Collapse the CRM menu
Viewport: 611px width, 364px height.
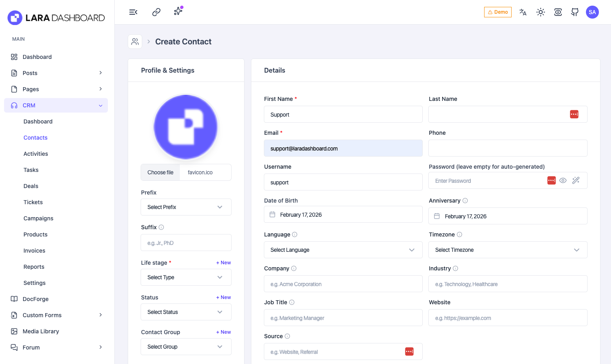tap(56, 105)
